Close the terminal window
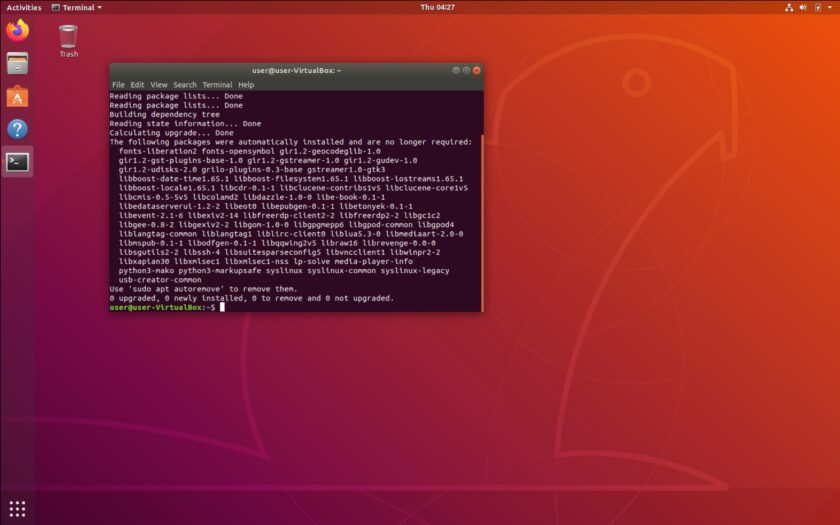Screen dimensions: 840x525 pyautogui.click(x=476, y=70)
